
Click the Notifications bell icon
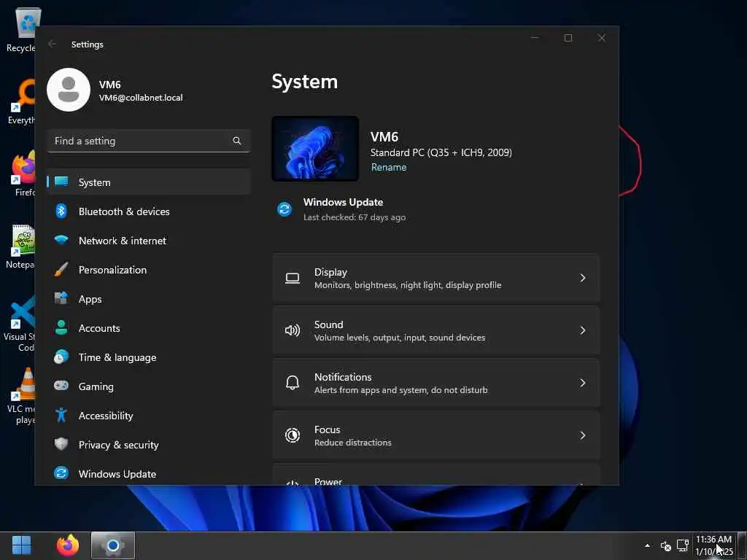tap(293, 382)
